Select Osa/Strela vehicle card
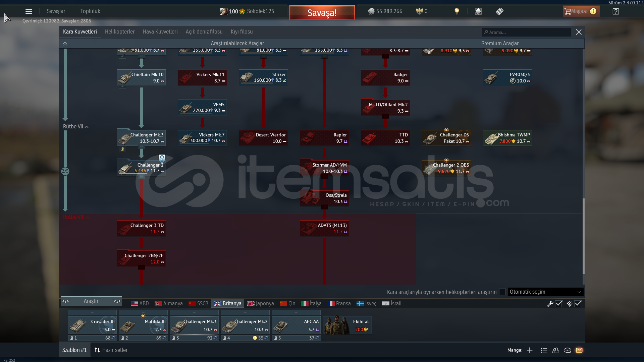The height and width of the screenshot is (362, 644). [324, 198]
